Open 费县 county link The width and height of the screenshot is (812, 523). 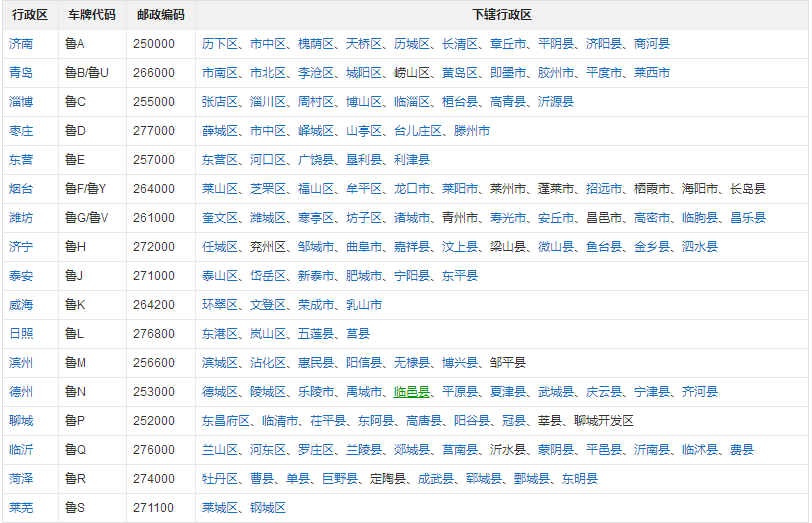(742, 450)
